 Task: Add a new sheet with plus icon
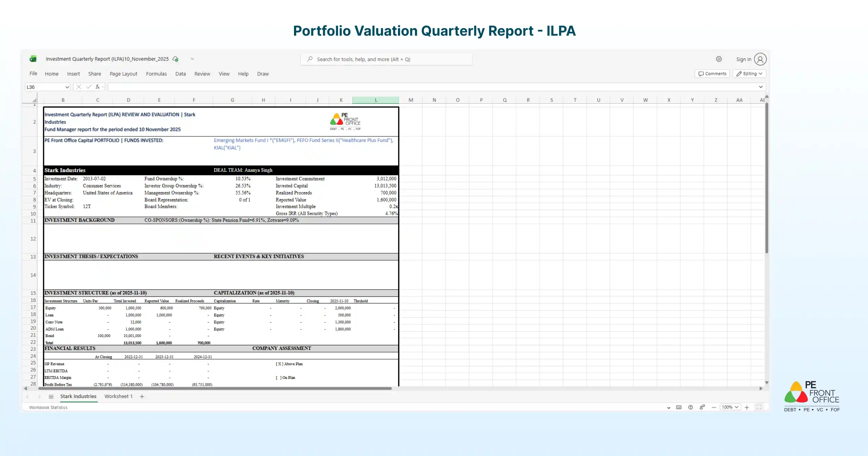click(x=142, y=397)
